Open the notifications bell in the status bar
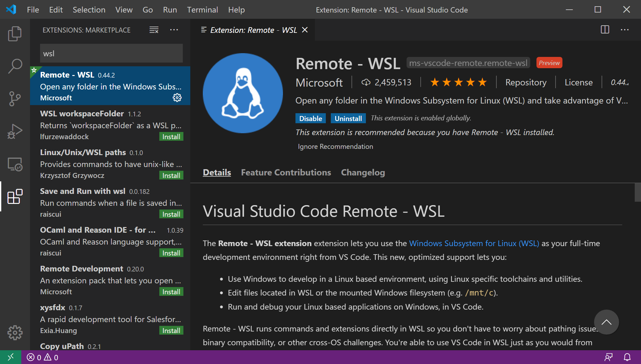Screen dimensions: 641x364 pyautogui.click(x=627, y=357)
